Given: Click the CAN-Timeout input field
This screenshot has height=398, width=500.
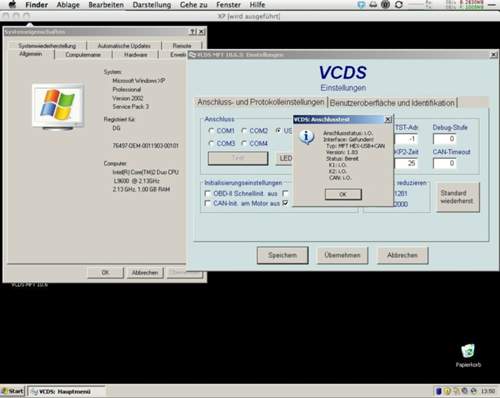Looking at the screenshot, I should pyautogui.click(x=444, y=163).
